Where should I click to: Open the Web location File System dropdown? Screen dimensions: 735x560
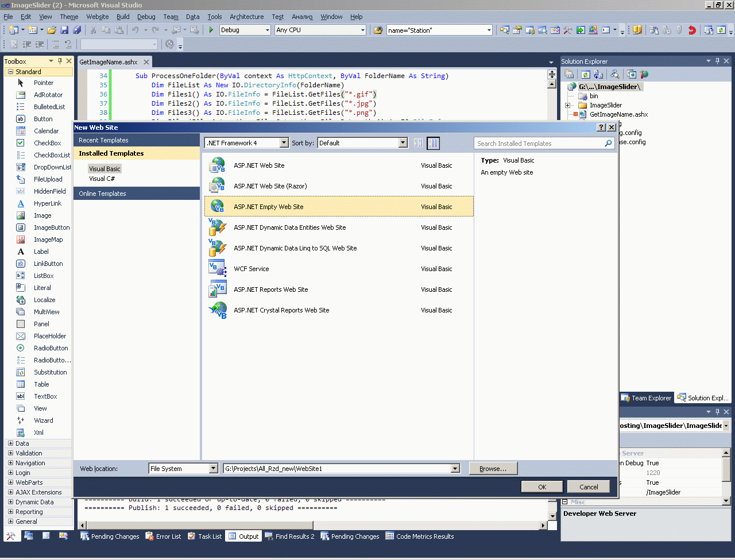click(214, 469)
